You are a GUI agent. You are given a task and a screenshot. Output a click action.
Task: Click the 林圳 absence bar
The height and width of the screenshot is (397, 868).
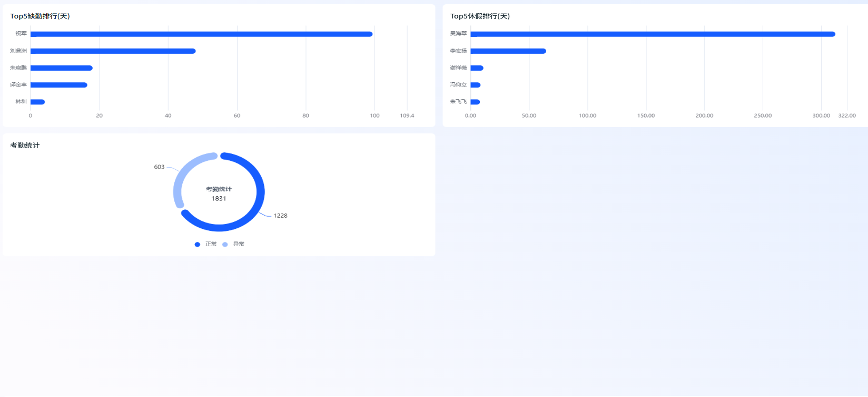click(37, 102)
